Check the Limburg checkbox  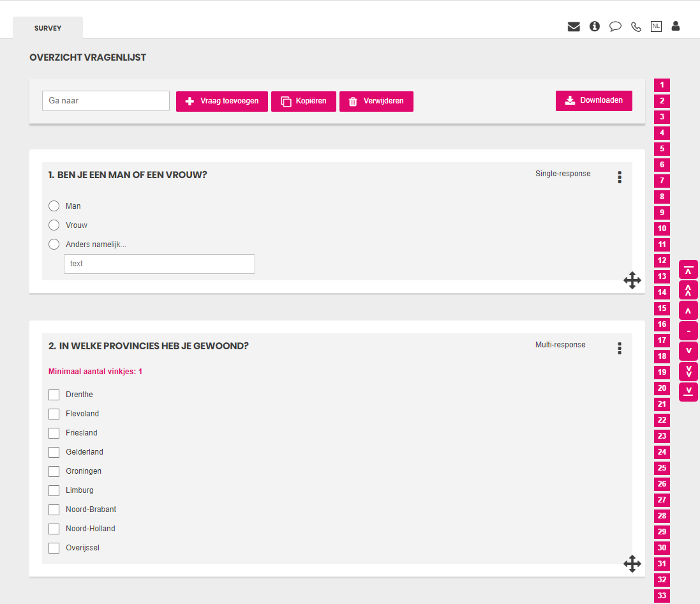pos(54,490)
